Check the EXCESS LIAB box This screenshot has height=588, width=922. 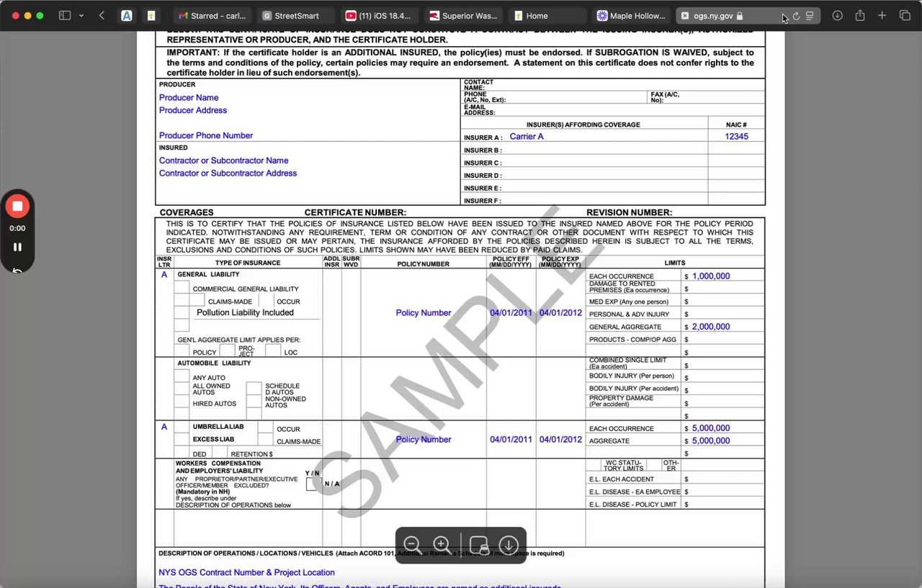click(x=182, y=439)
